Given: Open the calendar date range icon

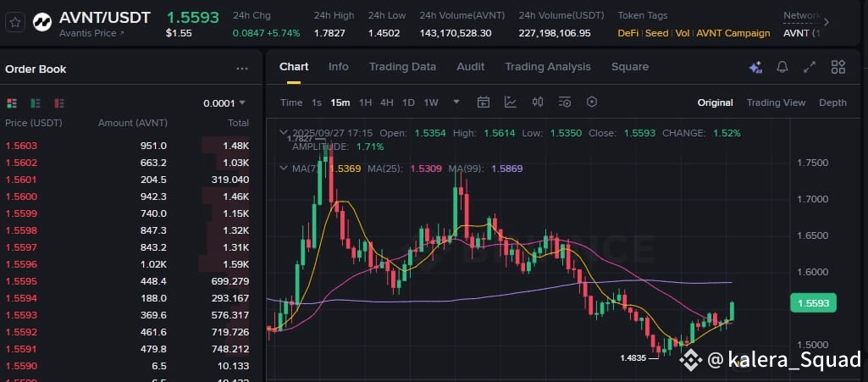Looking at the screenshot, I should (x=484, y=102).
